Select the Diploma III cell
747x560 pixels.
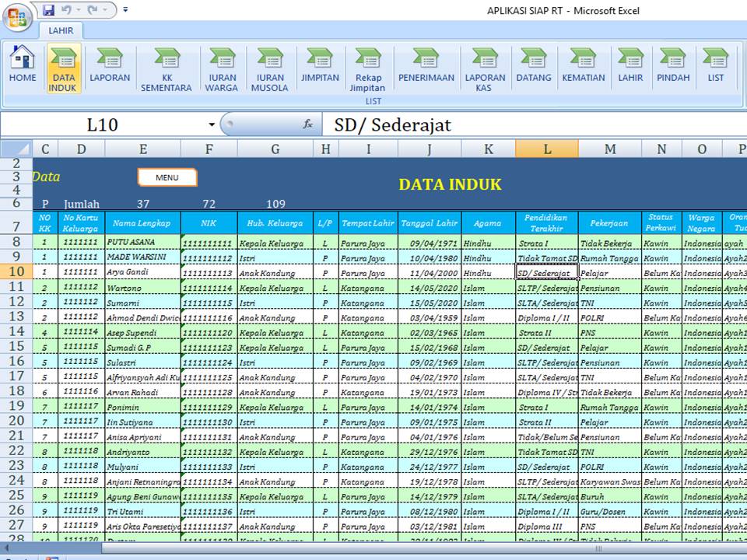click(546, 527)
